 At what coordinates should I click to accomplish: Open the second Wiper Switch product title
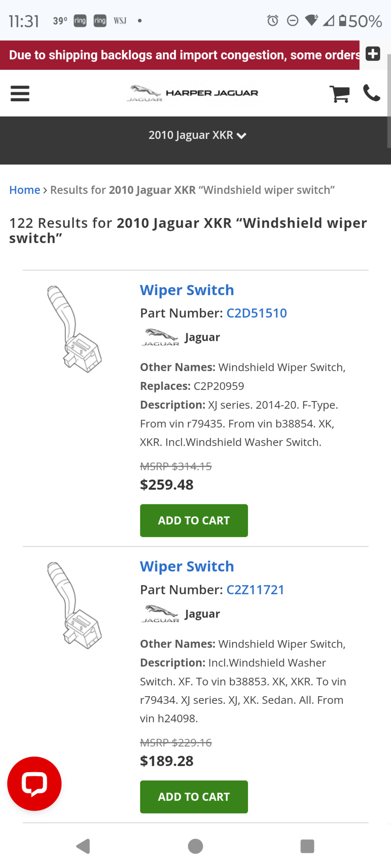187,566
